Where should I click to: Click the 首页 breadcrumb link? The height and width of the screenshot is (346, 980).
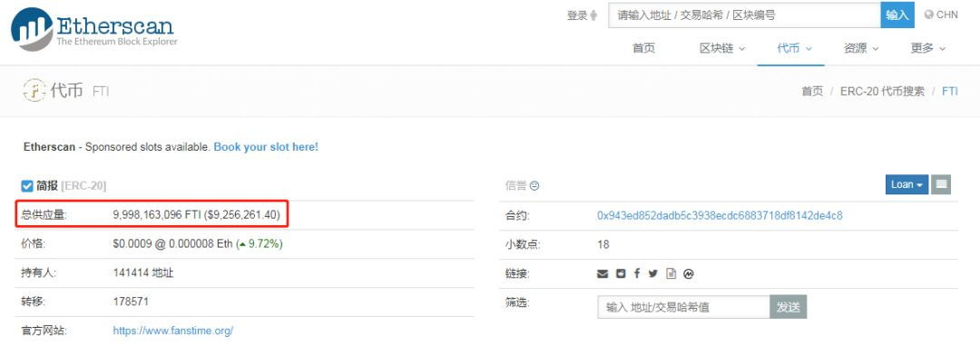(x=812, y=91)
